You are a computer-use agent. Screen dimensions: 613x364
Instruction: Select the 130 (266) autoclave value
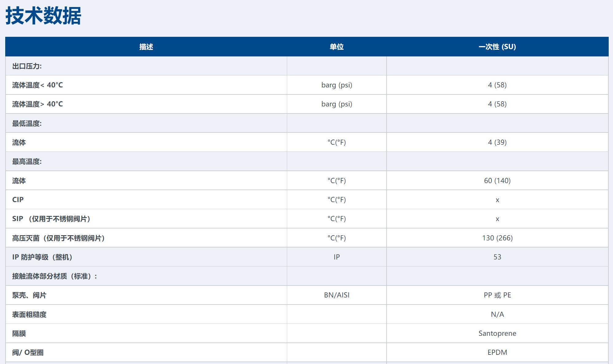[497, 238]
